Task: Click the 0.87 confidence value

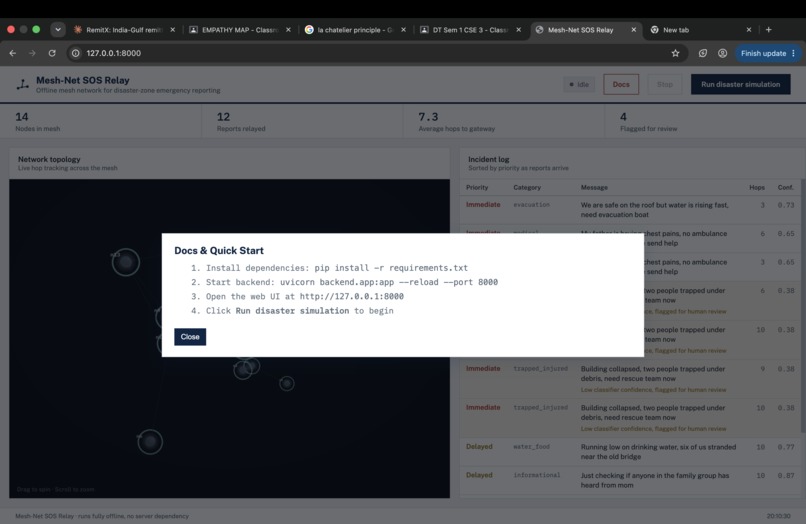Action: pyautogui.click(x=786, y=476)
